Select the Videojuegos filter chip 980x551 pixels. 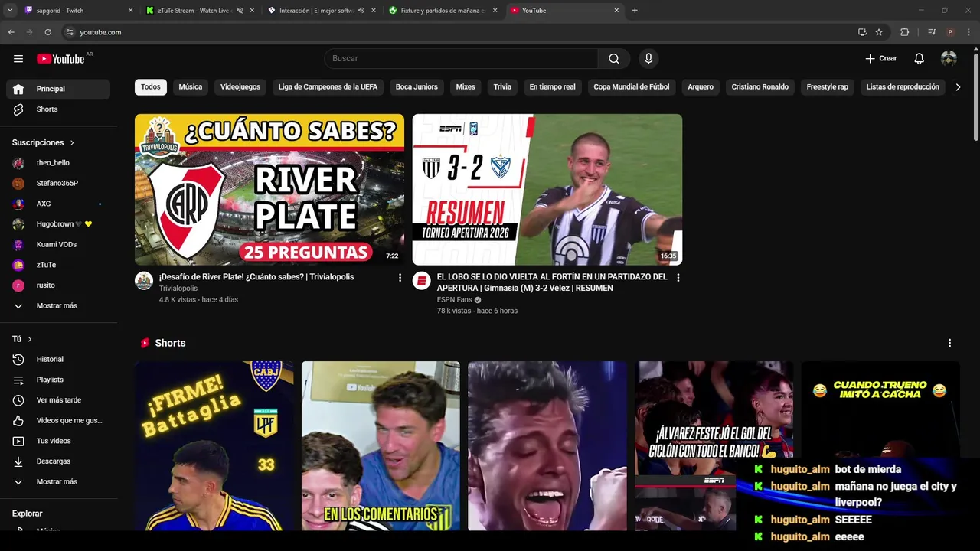(x=240, y=87)
